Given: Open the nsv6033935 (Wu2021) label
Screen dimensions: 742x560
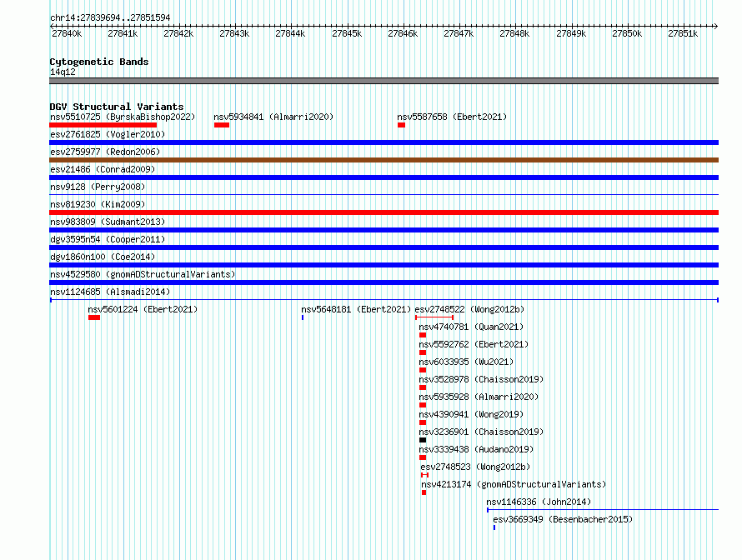Looking at the screenshot, I should (x=466, y=362).
